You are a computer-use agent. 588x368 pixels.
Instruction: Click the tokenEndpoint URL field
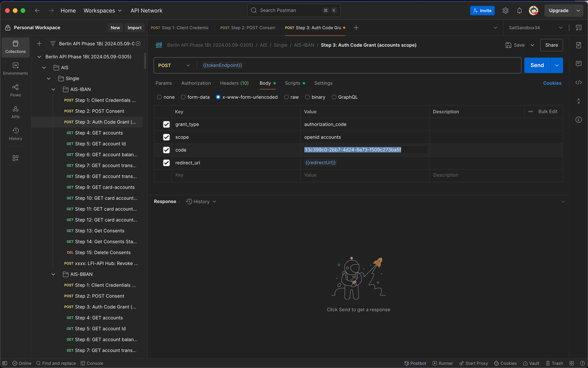tap(359, 65)
